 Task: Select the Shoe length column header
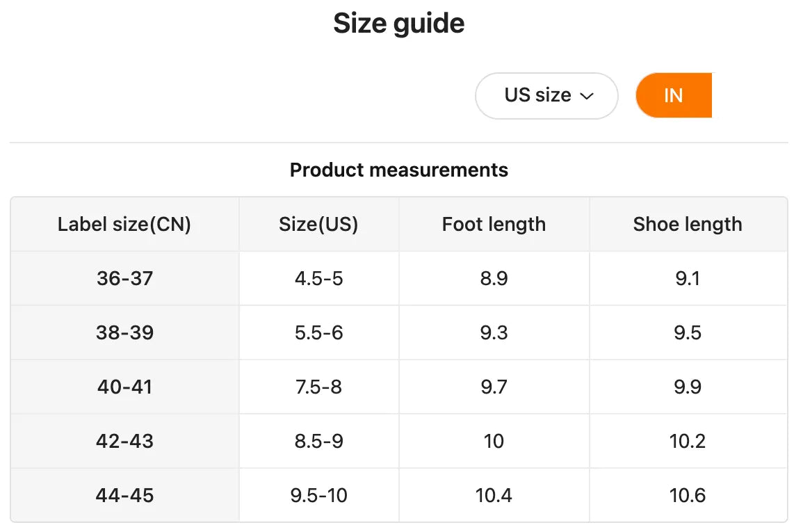(x=688, y=225)
